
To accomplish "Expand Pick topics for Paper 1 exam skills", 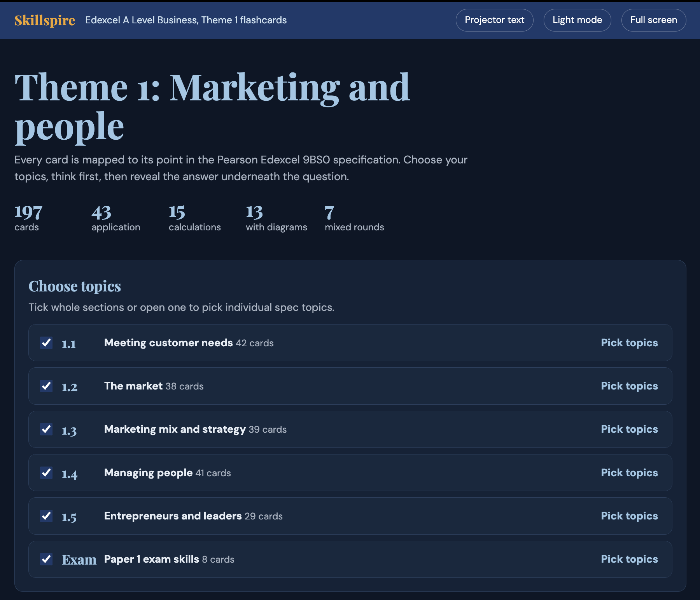I will (629, 559).
